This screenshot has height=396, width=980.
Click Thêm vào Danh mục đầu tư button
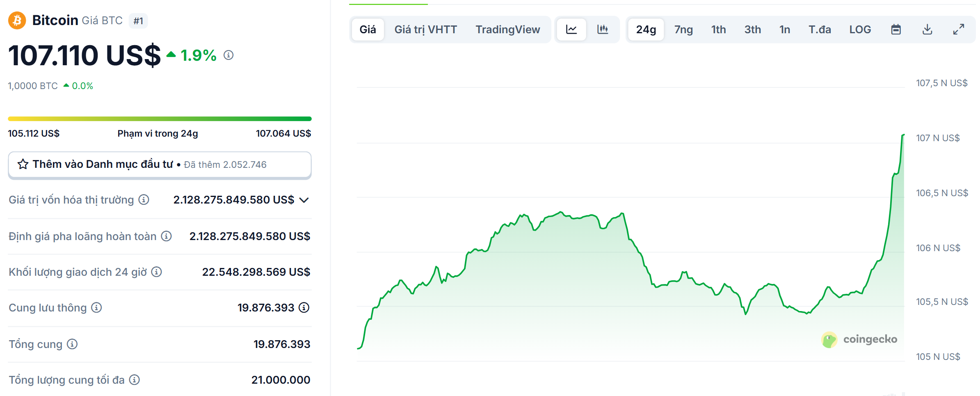160,165
